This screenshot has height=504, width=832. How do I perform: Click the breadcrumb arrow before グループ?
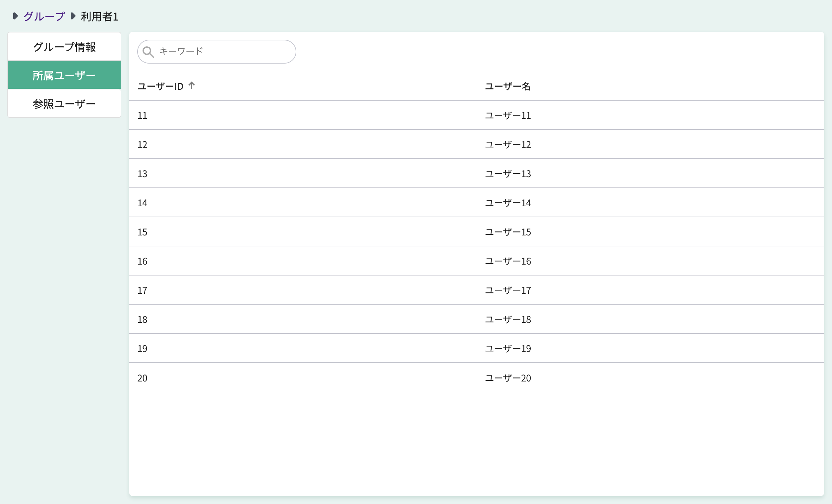(x=15, y=16)
